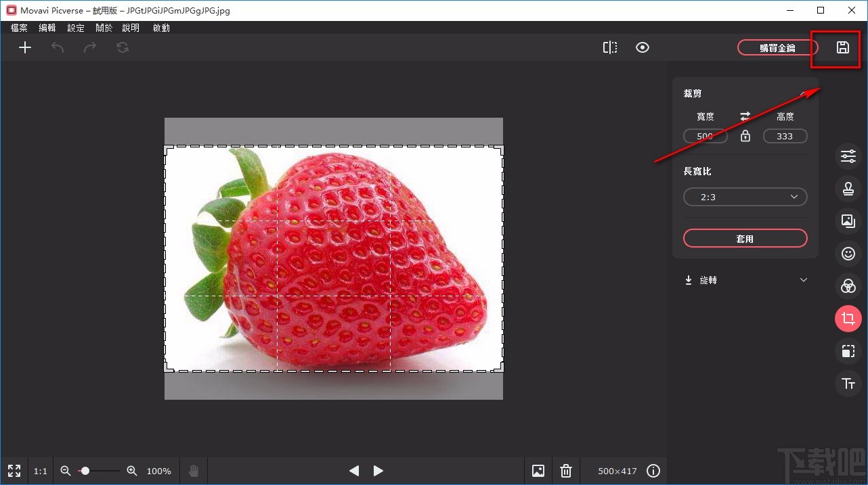Select the crop tool in sidebar
This screenshot has width=868, height=485.
848,319
